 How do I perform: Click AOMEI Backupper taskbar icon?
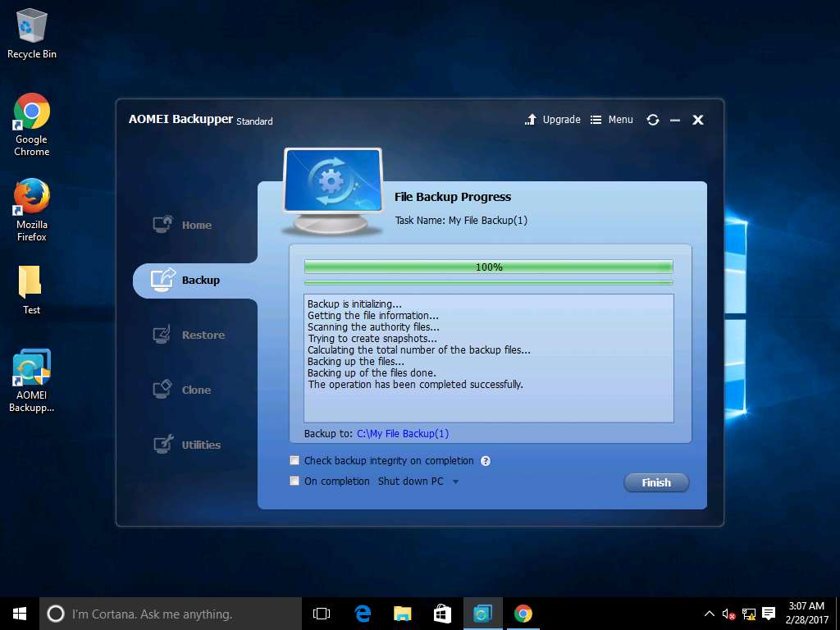pyautogui.click(x=482, y=614)
